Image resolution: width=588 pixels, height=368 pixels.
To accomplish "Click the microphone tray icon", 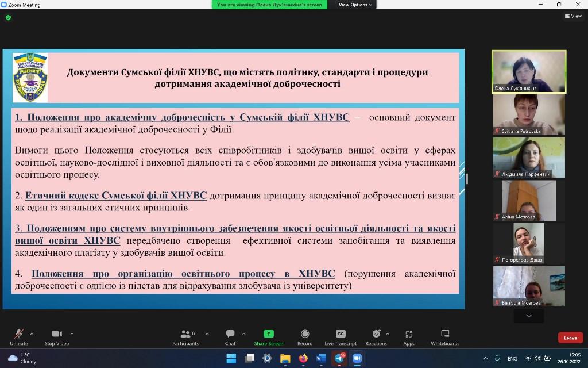I will (x=497, y=359).
